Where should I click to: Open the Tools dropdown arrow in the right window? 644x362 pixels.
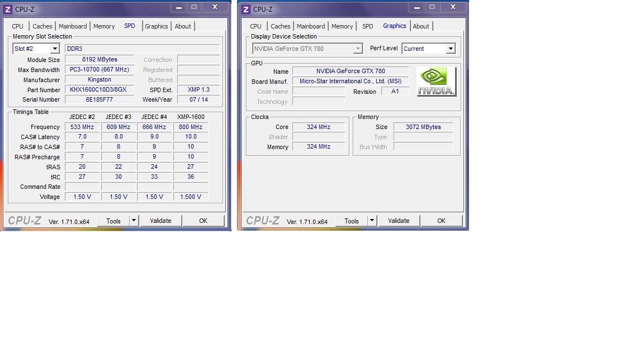coord(372,221)
